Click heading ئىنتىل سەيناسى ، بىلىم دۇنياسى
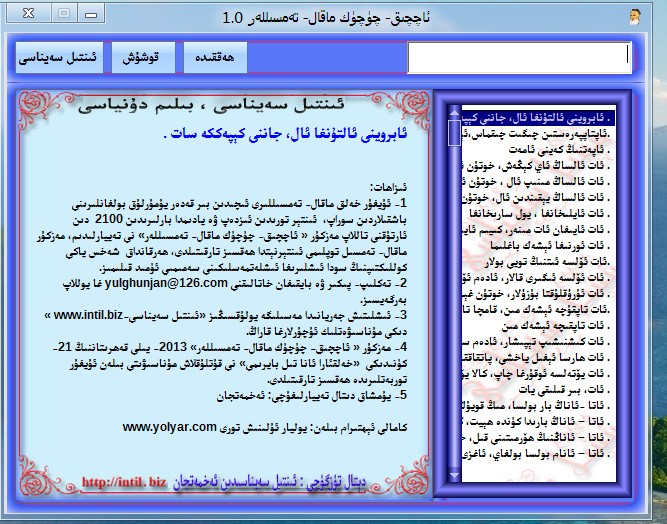The image size is (667, 524). pos(211,105)
